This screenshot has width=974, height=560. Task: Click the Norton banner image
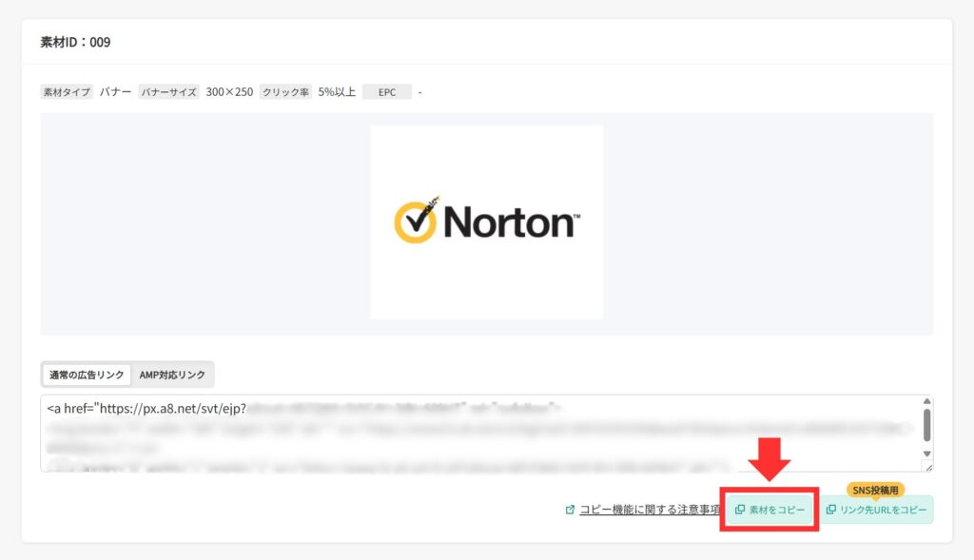[486, 222]
